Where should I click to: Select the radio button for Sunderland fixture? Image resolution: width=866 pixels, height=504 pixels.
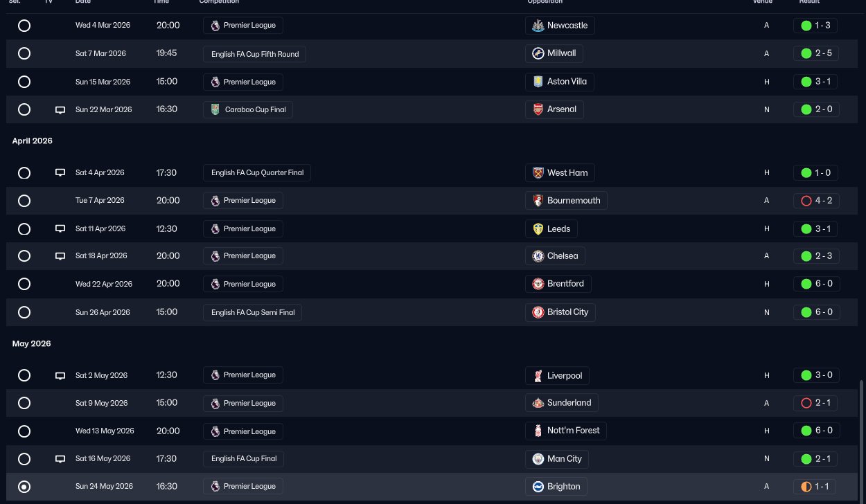pyautogui.click(x=24, y=403)
